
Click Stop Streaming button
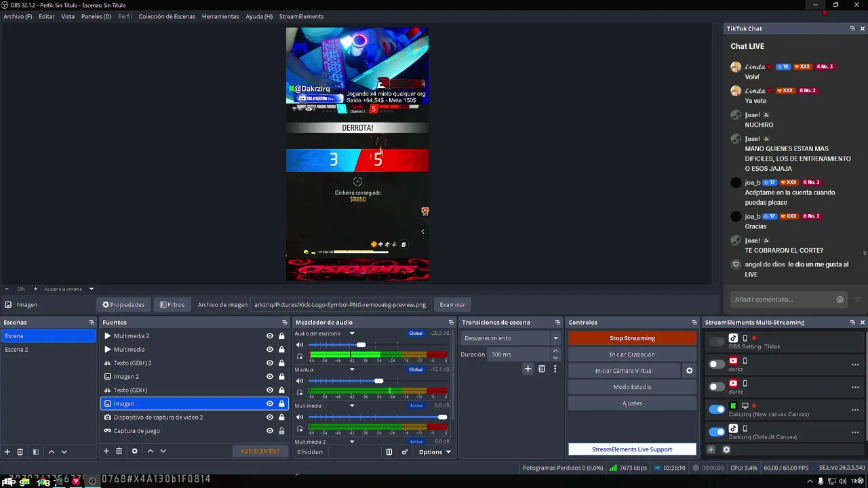click(632, 338)
